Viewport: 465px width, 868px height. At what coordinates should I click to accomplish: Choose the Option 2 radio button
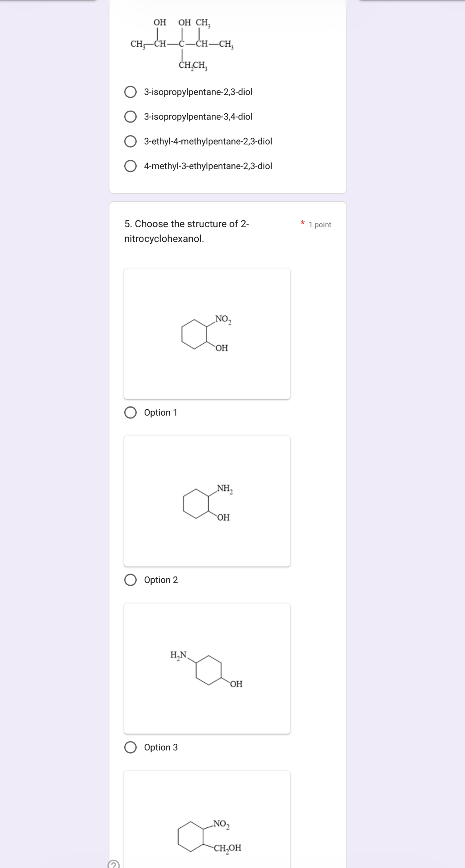tap(130, 580)
